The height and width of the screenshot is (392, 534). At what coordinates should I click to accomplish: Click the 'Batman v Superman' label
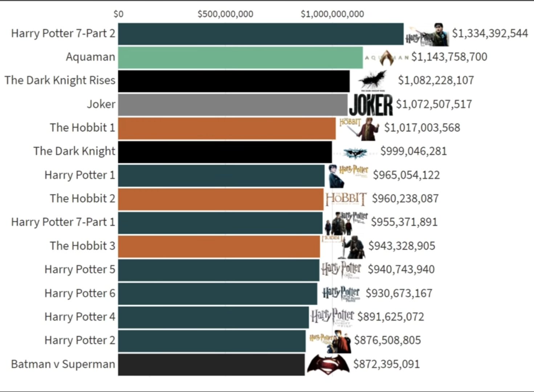(x=63, y=364)
